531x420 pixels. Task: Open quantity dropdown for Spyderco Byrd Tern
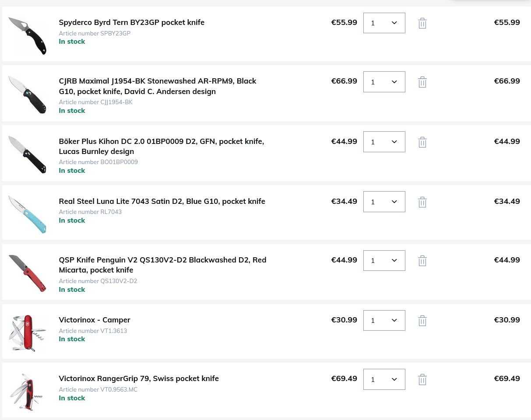click(x=384, y=23)
